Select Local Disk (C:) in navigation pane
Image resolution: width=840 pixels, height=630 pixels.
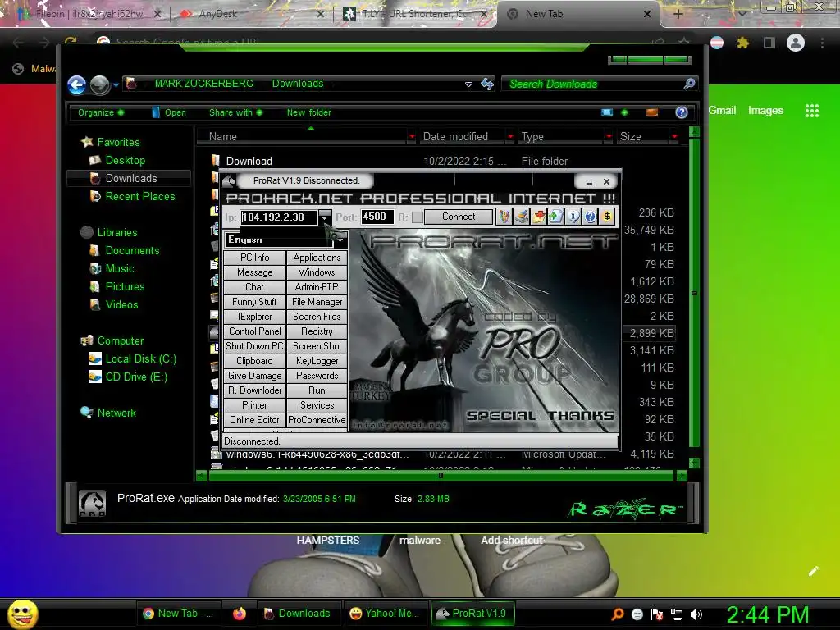(140, 359)
